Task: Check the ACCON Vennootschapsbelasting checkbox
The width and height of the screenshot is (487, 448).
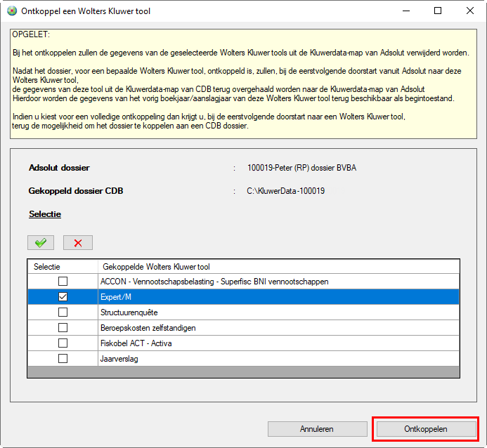Action: click(63, 282)
